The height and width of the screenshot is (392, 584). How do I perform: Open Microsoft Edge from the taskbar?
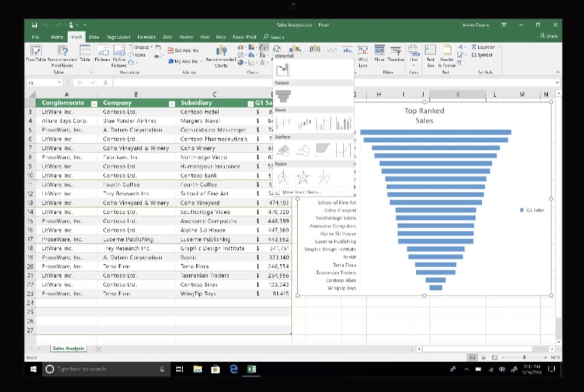pyautogui.click(x=234, y=369)
